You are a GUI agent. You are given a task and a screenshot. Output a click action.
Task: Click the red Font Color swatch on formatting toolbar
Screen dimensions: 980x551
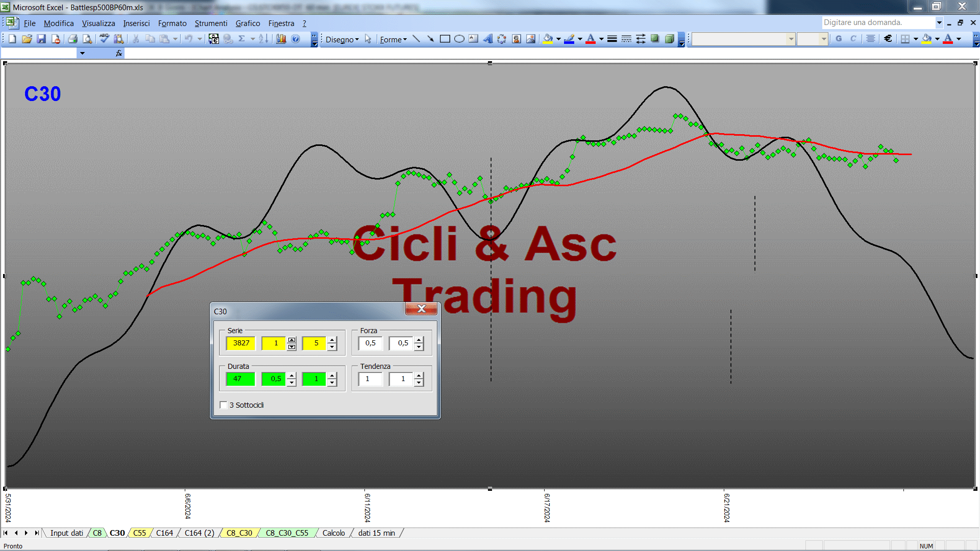coord(948,39)
